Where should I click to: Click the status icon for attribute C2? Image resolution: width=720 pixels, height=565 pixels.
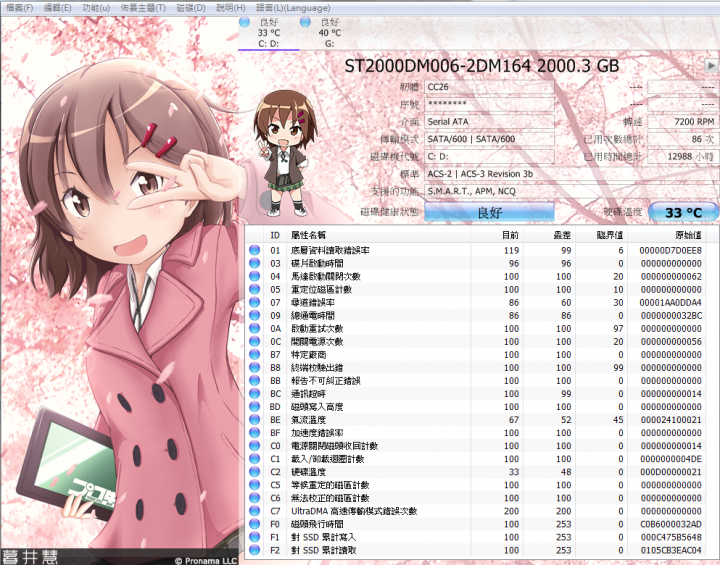tap(254, 472)
